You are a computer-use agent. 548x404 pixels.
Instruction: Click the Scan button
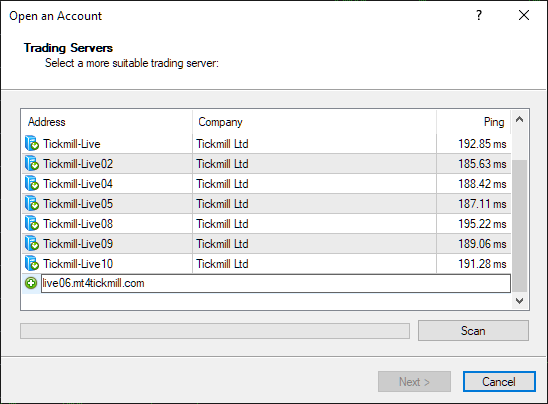[x=473, y=331]
